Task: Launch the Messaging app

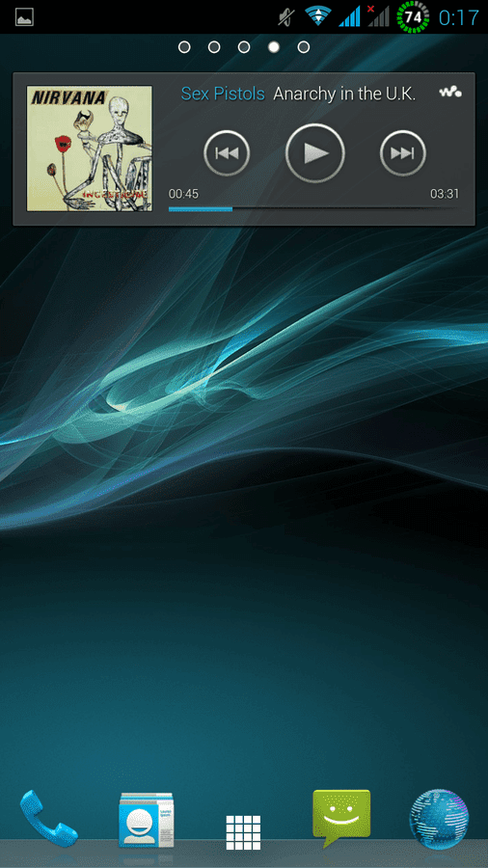Action: [341, 818]
